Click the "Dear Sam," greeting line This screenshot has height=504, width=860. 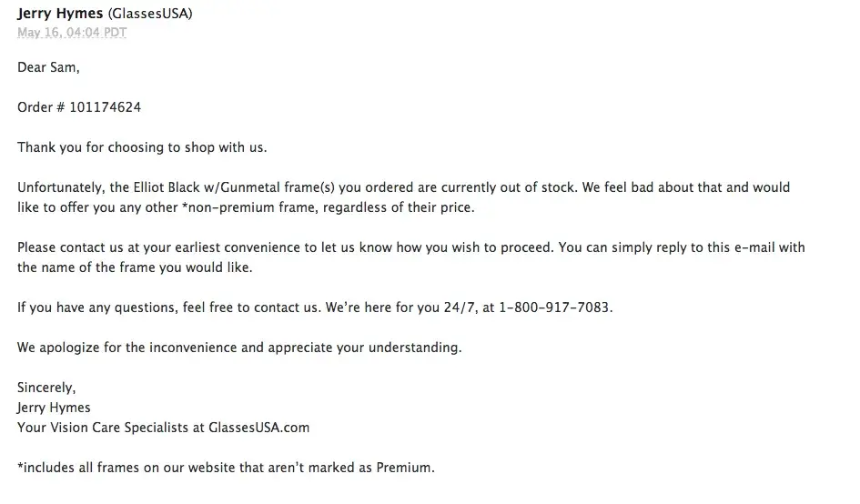[48, 67]
